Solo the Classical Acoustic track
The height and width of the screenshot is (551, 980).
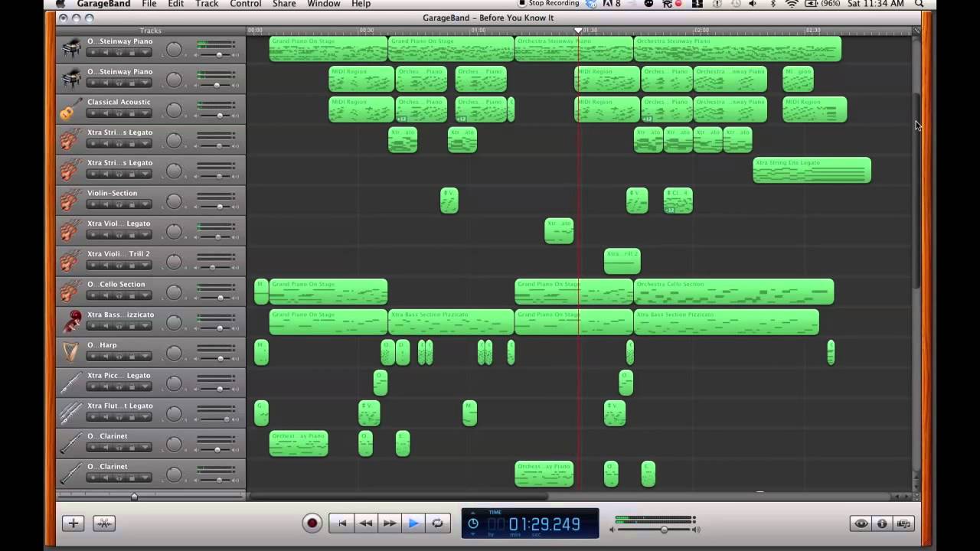point(119,113)
